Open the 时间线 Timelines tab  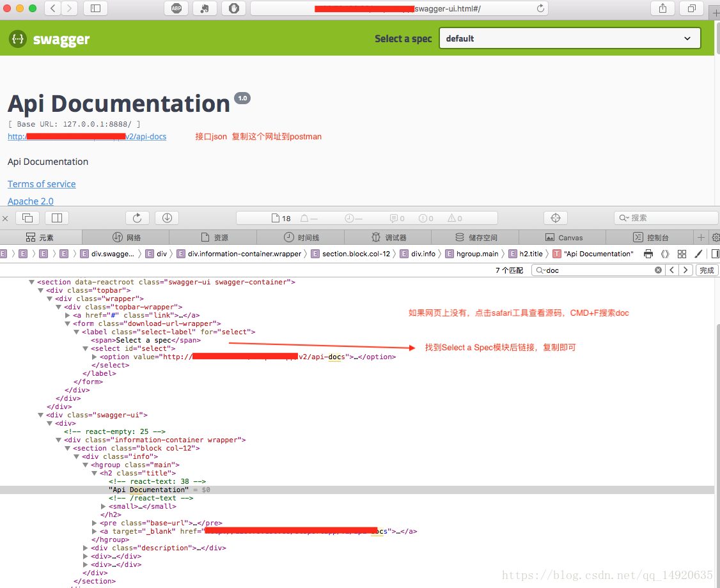[x=301, y=237]
